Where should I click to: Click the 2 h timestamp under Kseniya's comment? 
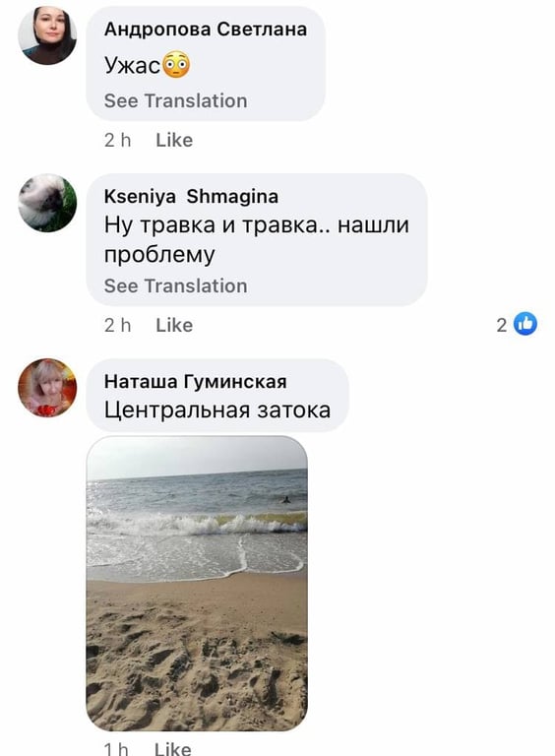click(117, 326)
